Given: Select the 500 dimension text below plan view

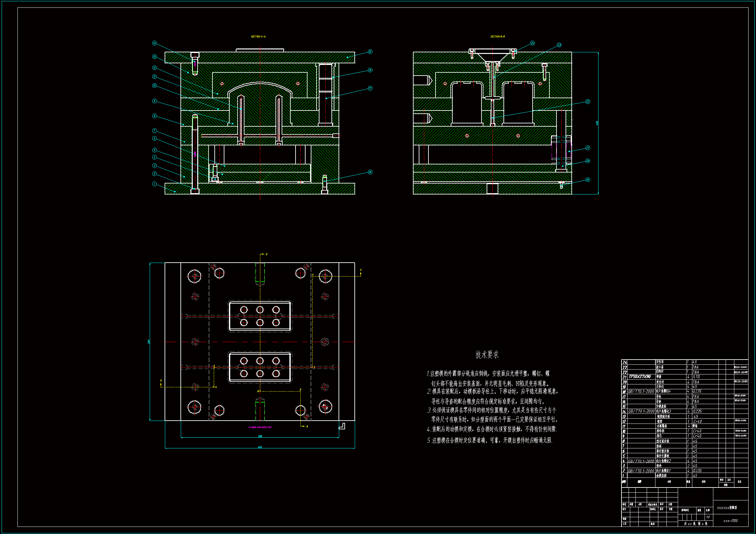Looking at the screenshot, I should [260, 436].
